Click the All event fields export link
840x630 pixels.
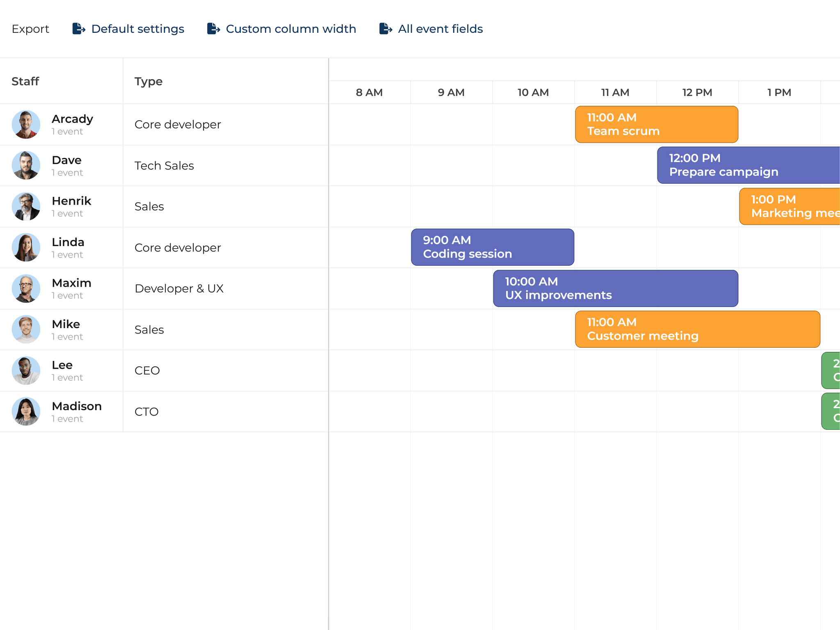(440, 29)
